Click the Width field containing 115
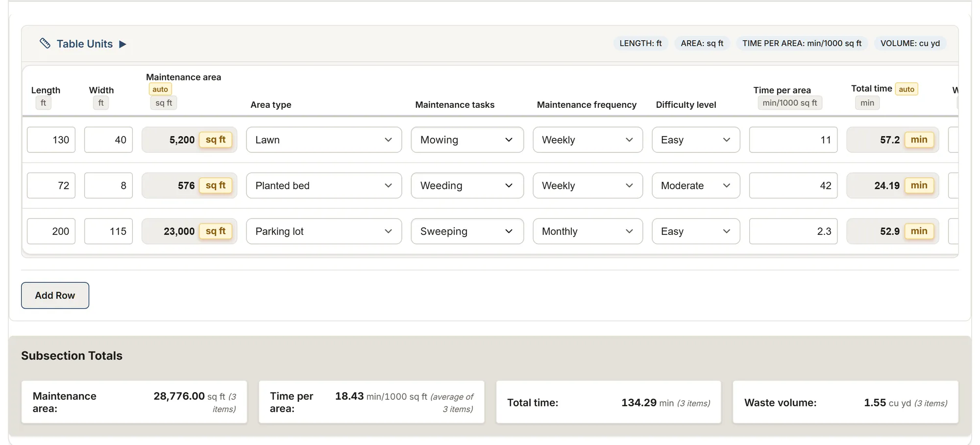Image resolution: width=980 pixels, height=445 pixels. tap(108, 231)
